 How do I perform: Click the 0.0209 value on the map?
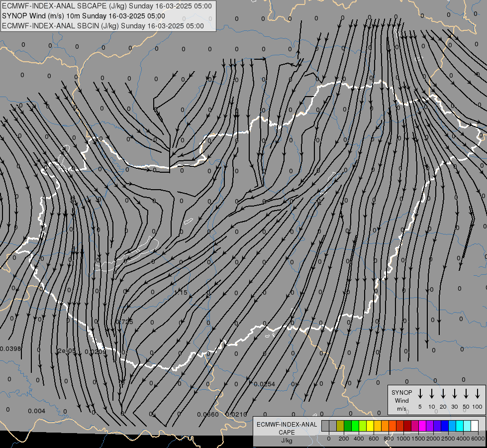point(96,351)
